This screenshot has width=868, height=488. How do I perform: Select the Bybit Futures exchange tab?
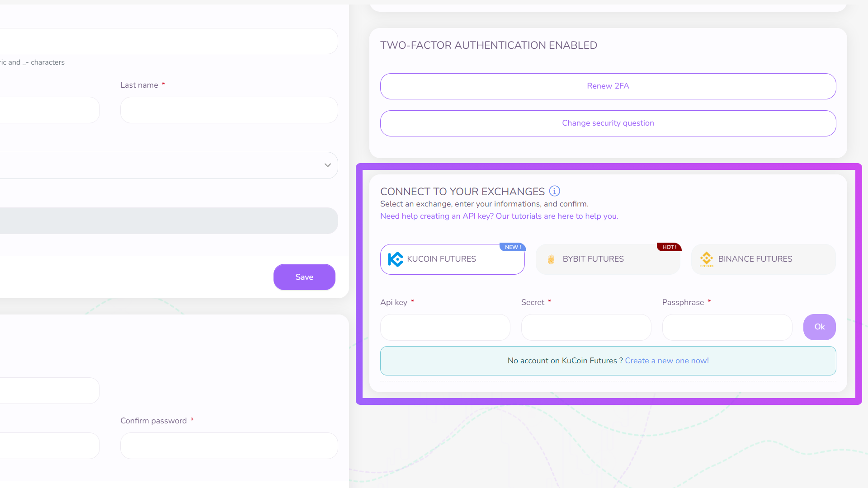coord(608,259)
